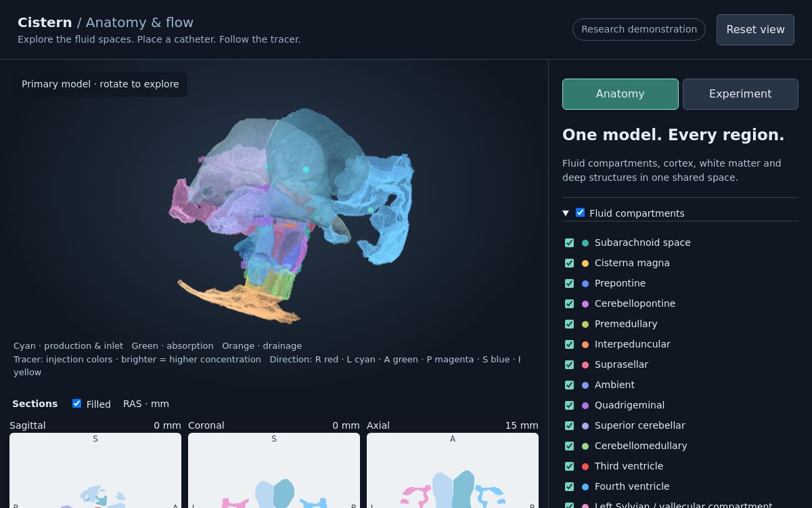This screenshot has width=812, height=508.
Task: Toggle the Prepontine checkbox
Action: pos(569,283)
